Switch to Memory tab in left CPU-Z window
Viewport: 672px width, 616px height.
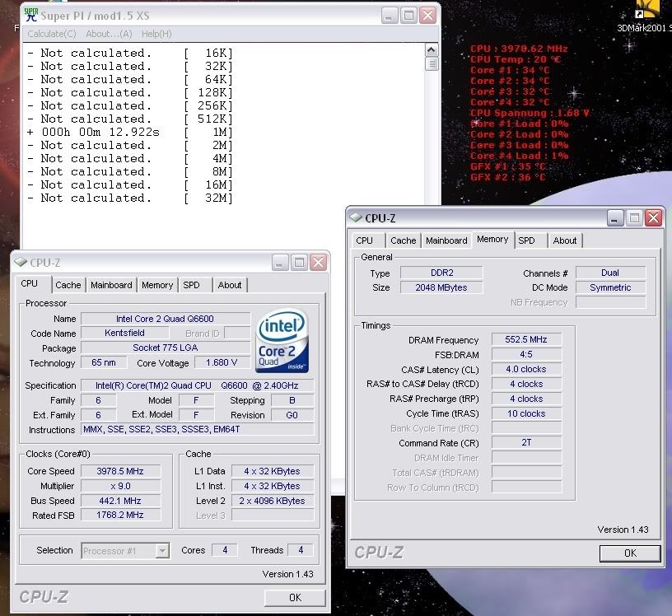(x=157, y=285)
